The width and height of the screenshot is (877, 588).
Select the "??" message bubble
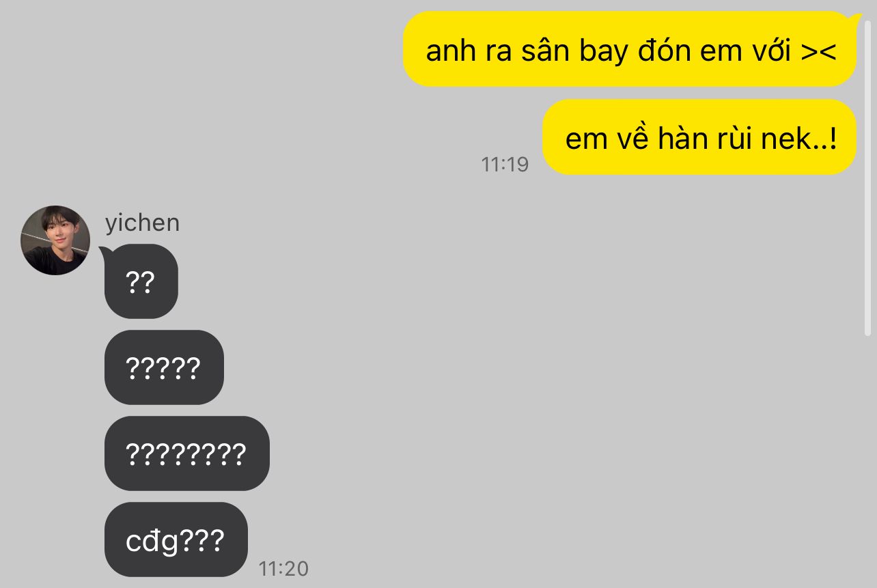[141, 281]
